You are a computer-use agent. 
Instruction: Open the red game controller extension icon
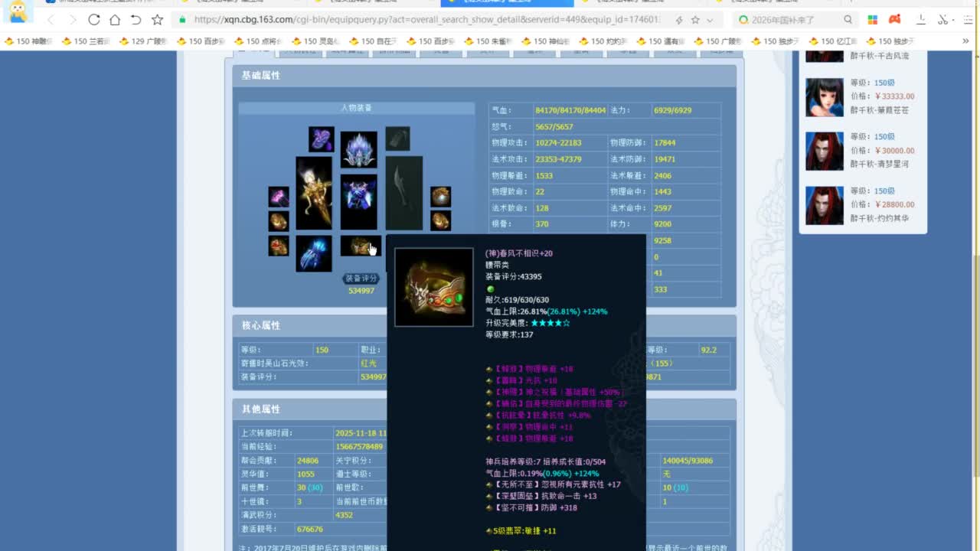894,20
